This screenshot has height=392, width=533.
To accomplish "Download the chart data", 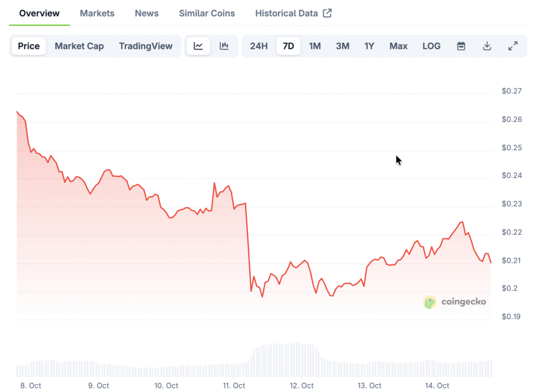I will pos(487,46).
